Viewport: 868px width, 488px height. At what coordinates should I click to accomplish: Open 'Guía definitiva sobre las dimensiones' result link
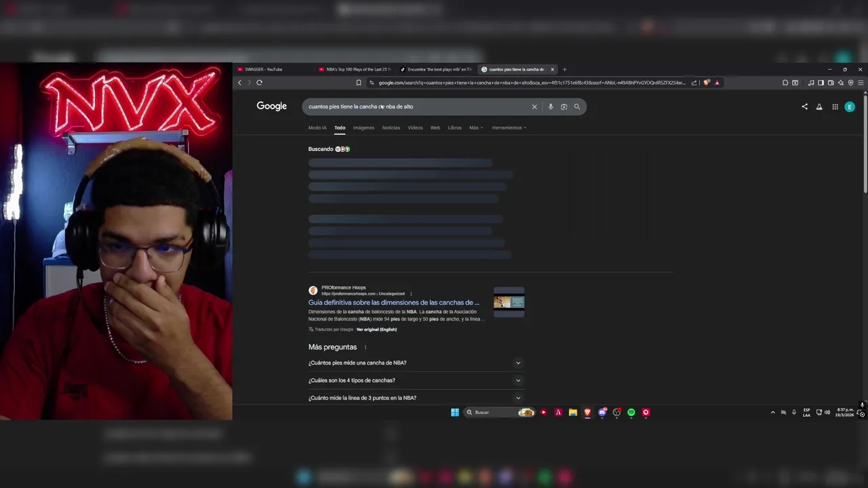(x=394, y=302)
